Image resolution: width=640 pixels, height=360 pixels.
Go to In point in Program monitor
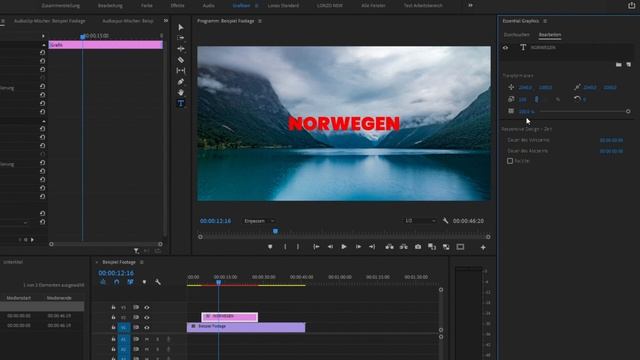316,247
